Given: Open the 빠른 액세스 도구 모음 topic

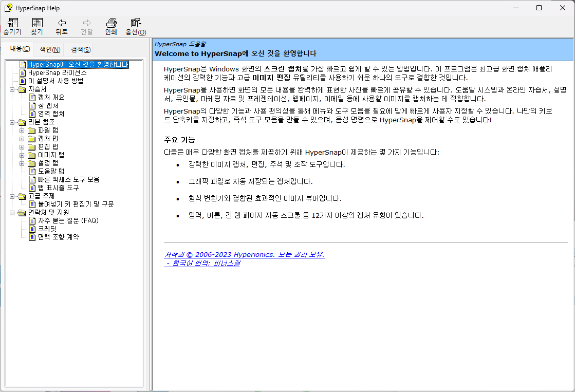Looking at the screenshot, I should pos(69,179).
